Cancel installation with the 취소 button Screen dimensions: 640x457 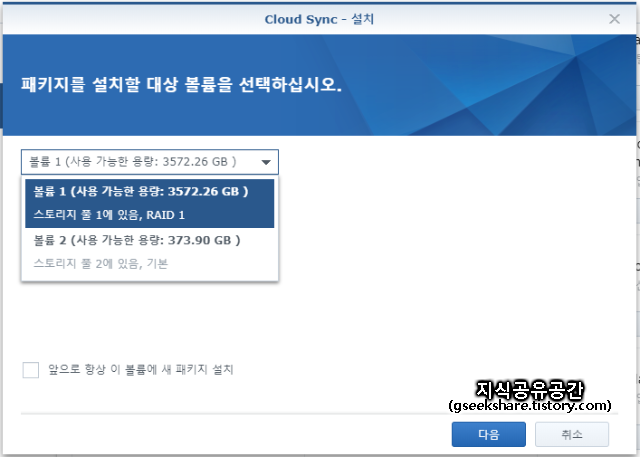tap(572, 434)
